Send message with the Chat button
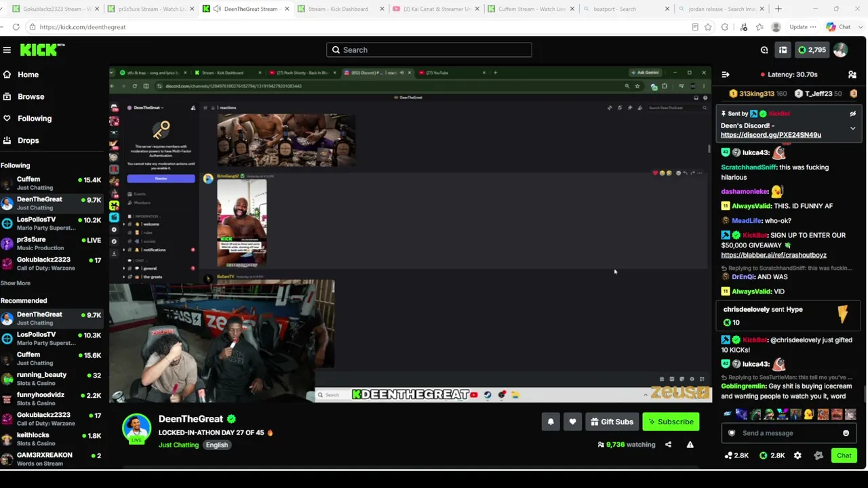The image size is (868, 488). point(844,455)
